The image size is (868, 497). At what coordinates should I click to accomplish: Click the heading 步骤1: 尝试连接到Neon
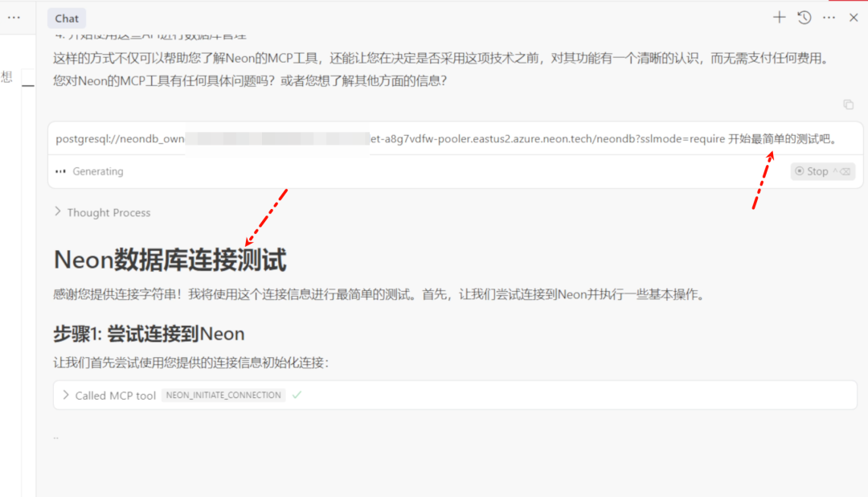[x=149, y=334]
